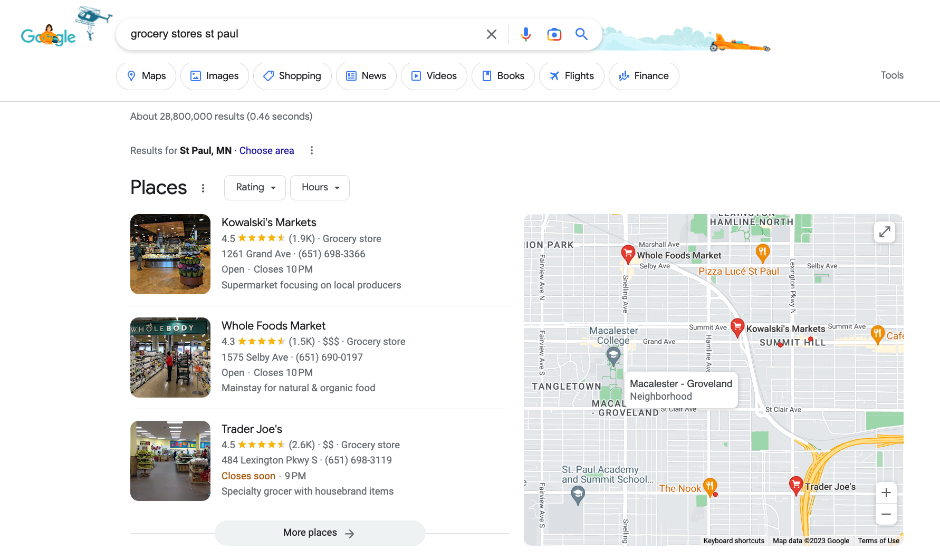Click Trader Joe's address 484 Lexington Pkwy S
Viewport: 940px width, 560px height.
point(270,460)
